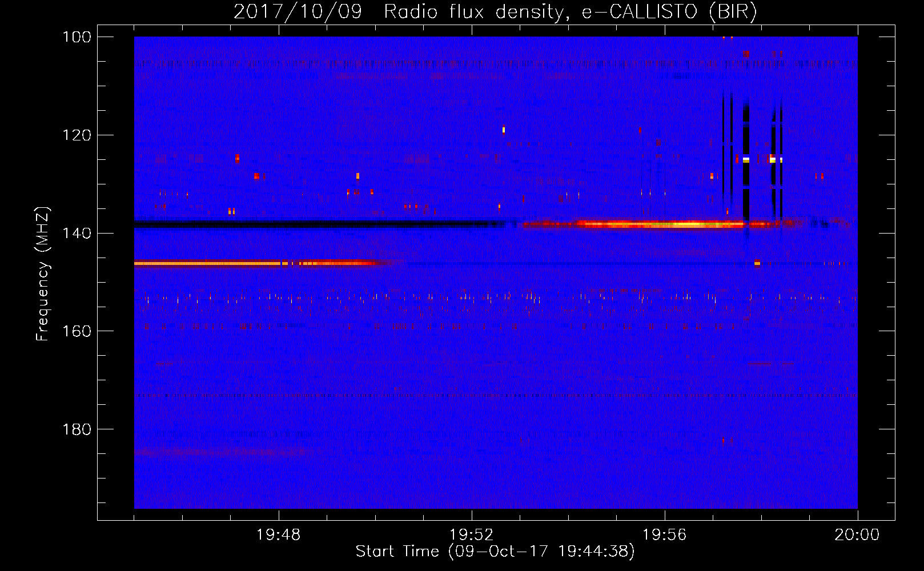Click the '19:48' time tick label
The height and width of the screenshot is (571, 924).
coord(279,535)
